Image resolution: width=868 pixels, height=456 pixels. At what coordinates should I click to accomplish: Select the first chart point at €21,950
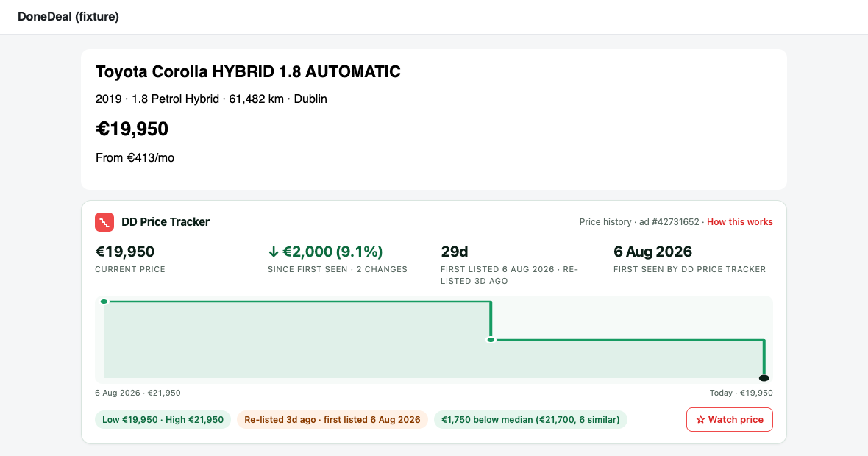[x=104, y=302]
